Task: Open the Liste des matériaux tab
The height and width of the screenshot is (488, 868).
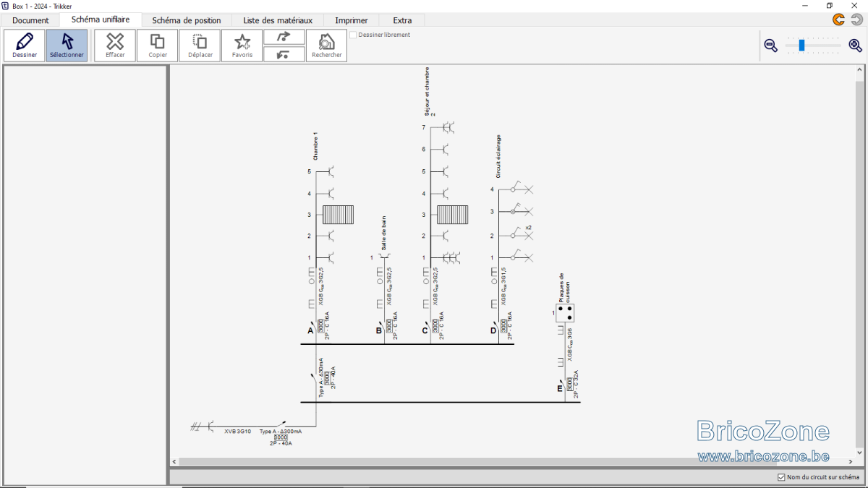Action: [278, 20]
